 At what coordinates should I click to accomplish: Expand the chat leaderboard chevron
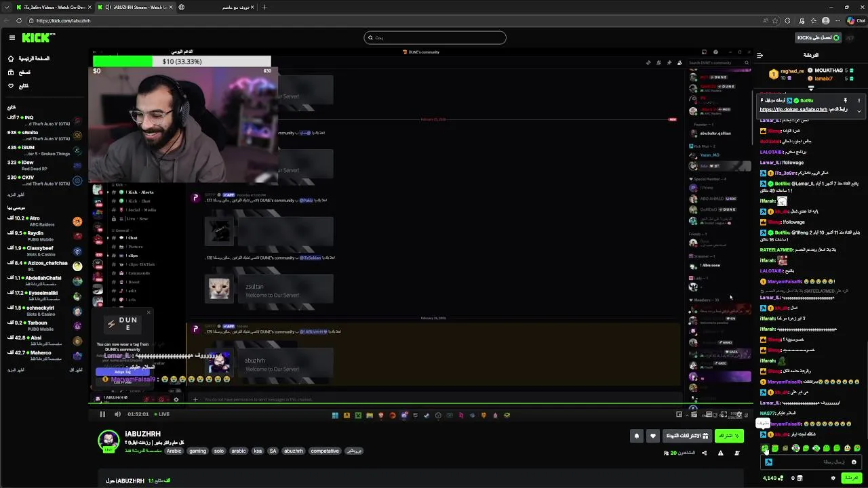click(811, 88)
